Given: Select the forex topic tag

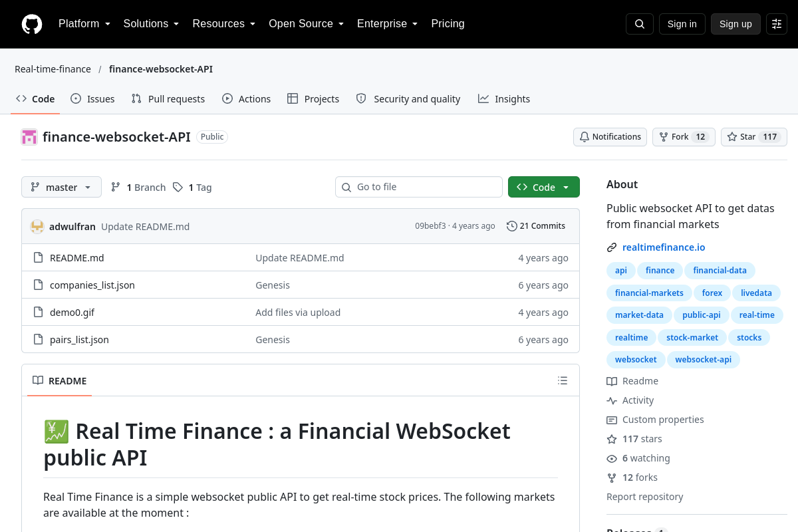Looking at the screenshot, I should (712, 293).
